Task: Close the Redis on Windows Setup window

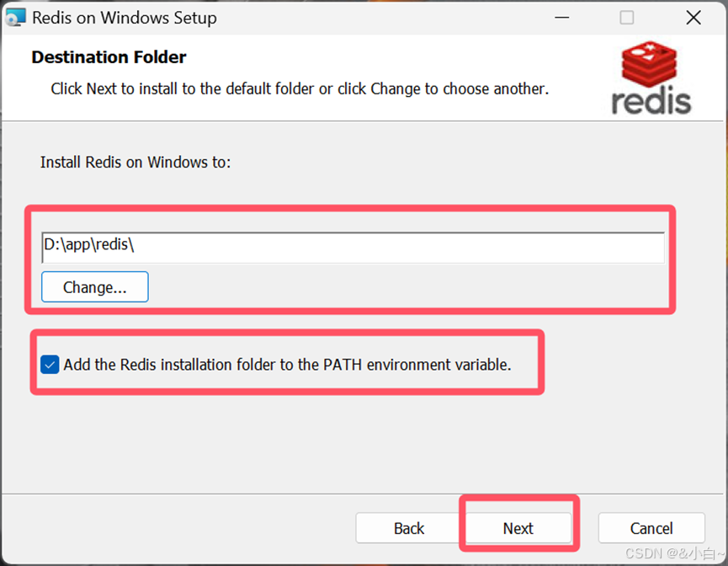Action: 693,18
